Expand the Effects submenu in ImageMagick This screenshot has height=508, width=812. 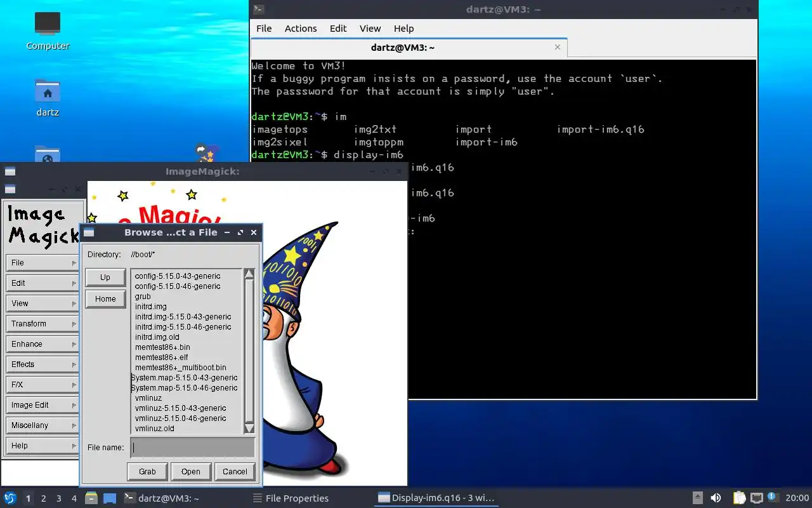click(42, 364)
